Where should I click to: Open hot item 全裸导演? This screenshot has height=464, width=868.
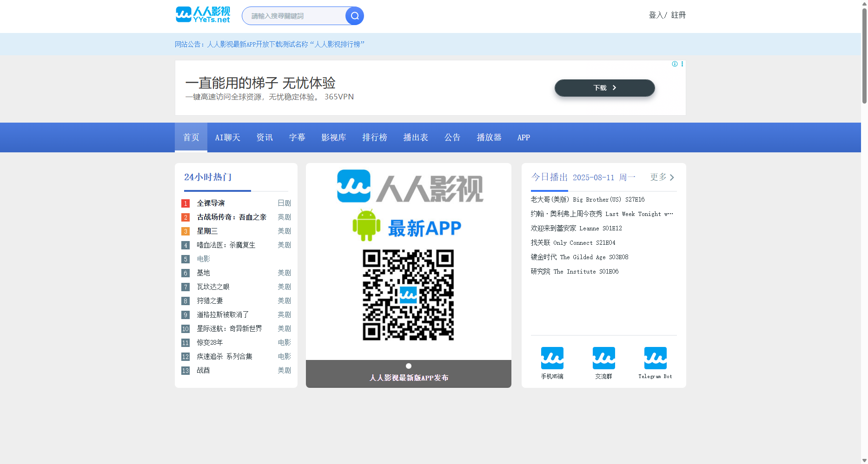(211, 203)
